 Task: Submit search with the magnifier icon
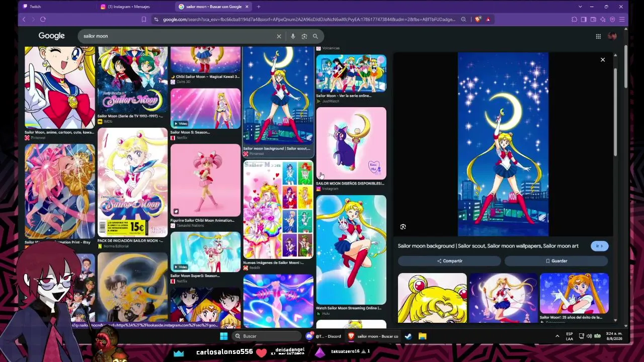(x=315, y=36)
